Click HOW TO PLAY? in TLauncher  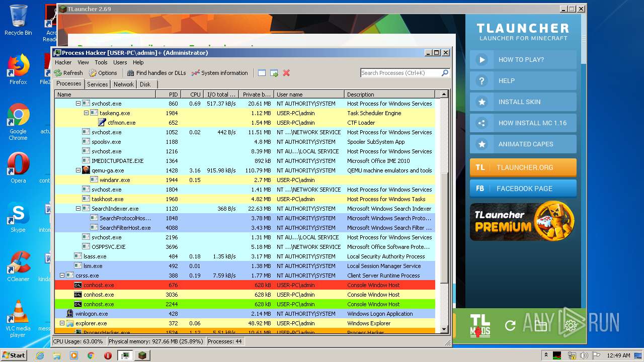(x=523, y=59)
